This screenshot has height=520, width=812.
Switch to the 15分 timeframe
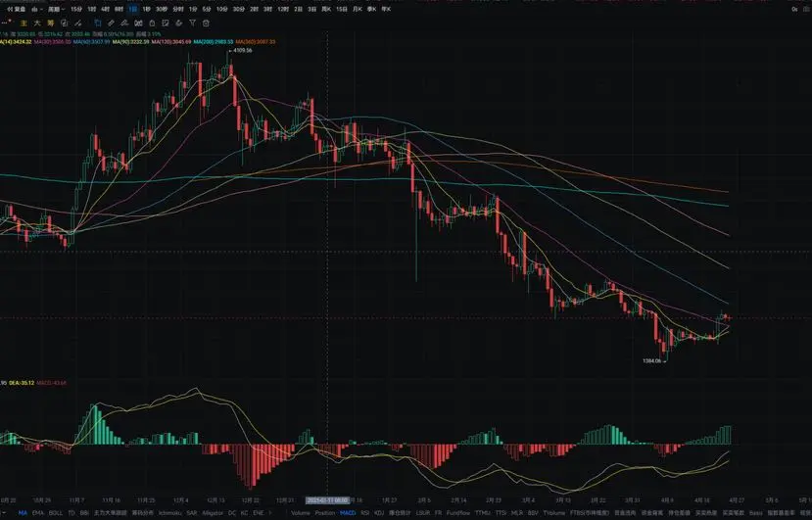[x=76, y=10]
